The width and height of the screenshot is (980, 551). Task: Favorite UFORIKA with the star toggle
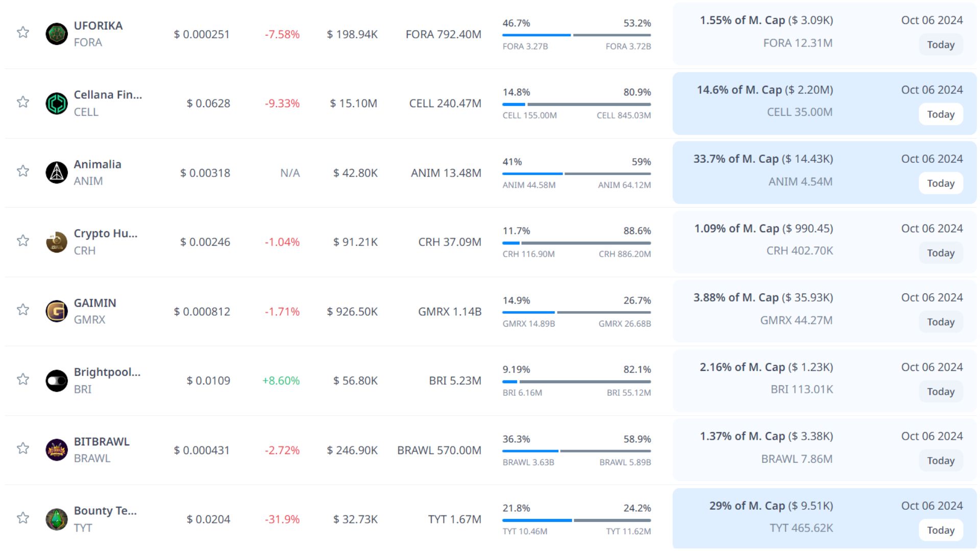pos(23,33)
